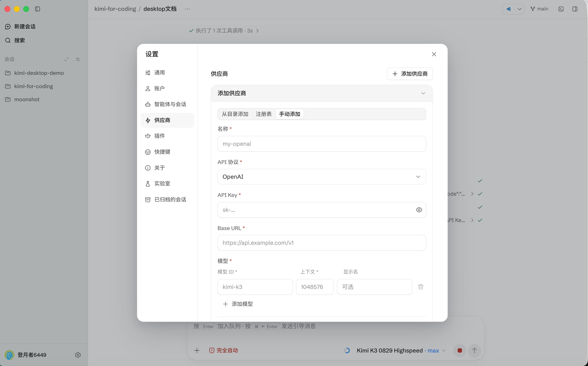Viewport: 588px width, 366px height.
Task: Click the send arrow button
Action: coord(474,350)
